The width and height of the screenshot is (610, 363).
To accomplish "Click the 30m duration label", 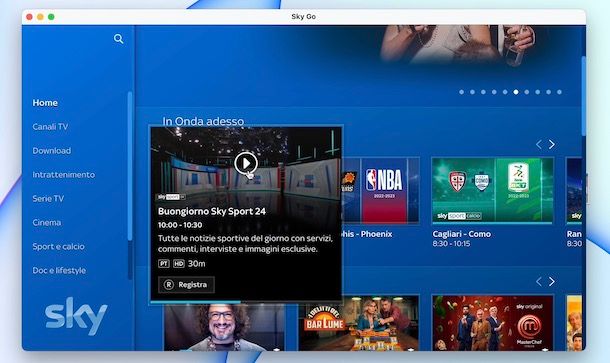I will pos(197,264).
